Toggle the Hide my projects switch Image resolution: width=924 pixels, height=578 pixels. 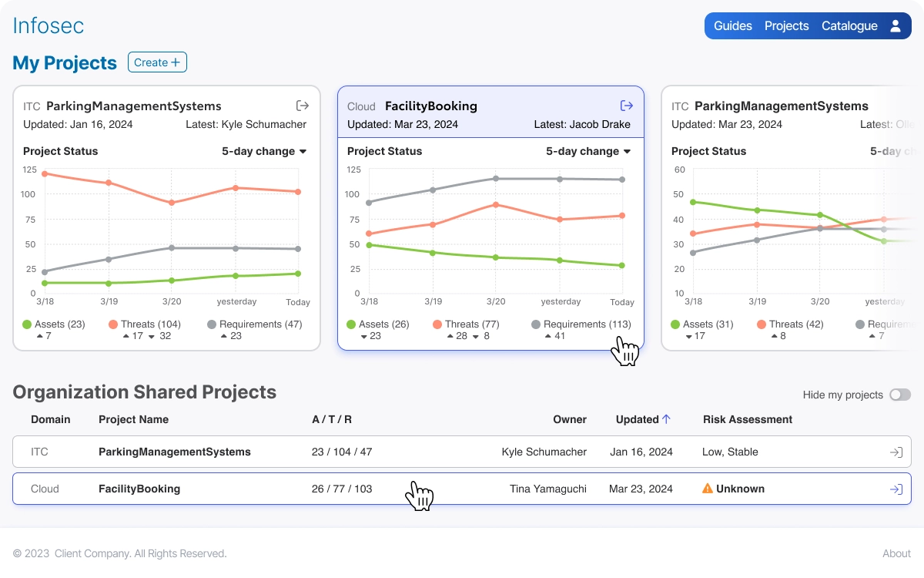[900, 395]
